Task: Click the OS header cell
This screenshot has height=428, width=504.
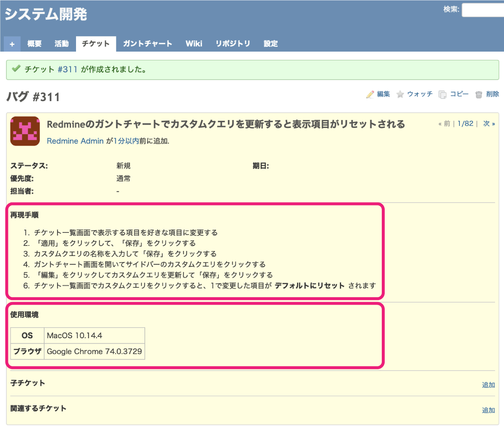Action: 27,336
